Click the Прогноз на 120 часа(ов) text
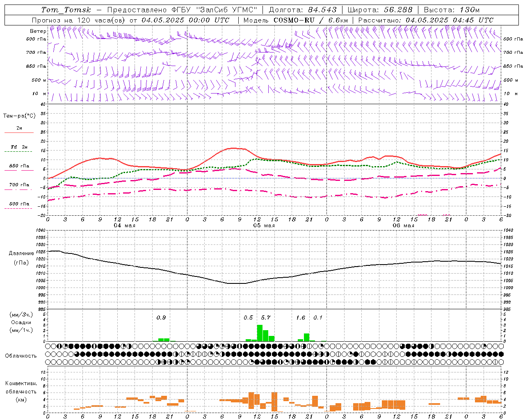 click(79, 20)
